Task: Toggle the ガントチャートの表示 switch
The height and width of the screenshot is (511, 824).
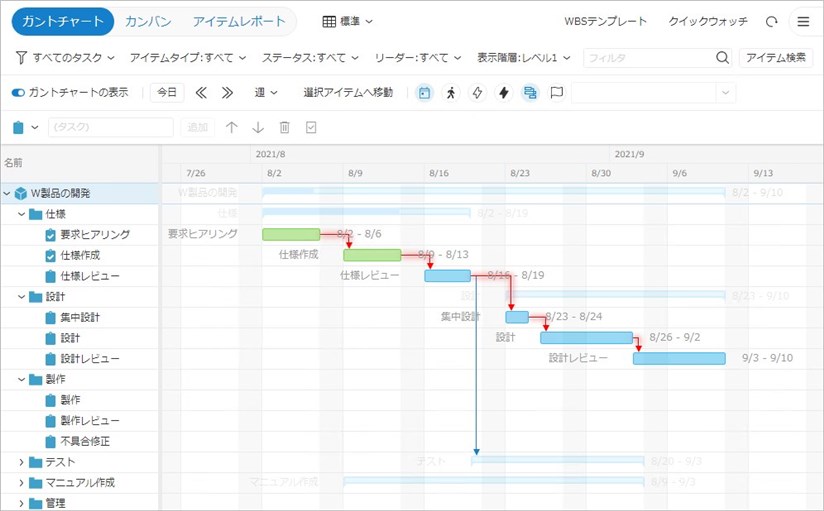Action: pos(18,93)
